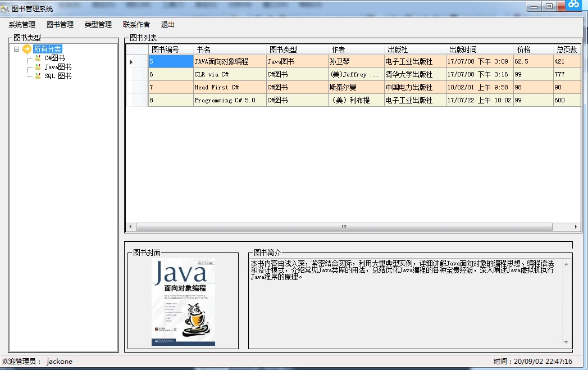Select the Programming C# 5.0 title cell

tap(230, 100)
